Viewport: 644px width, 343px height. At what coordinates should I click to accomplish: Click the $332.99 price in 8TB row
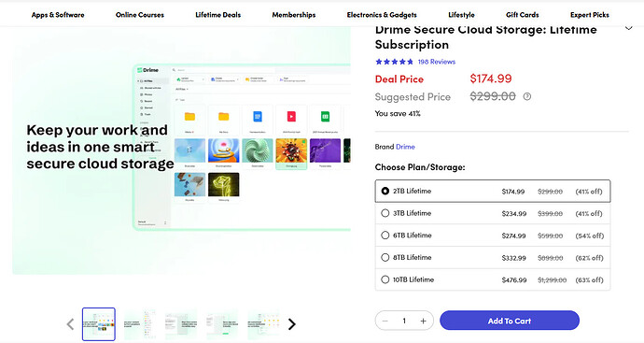[x=514, y=258]
